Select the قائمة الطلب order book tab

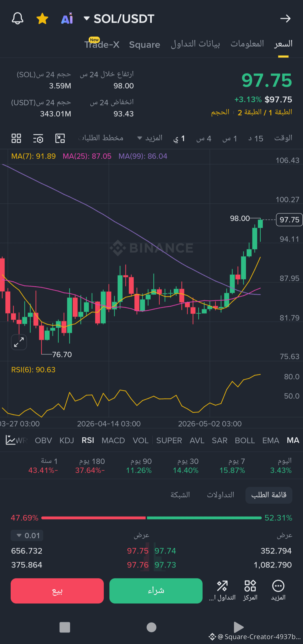269,495
